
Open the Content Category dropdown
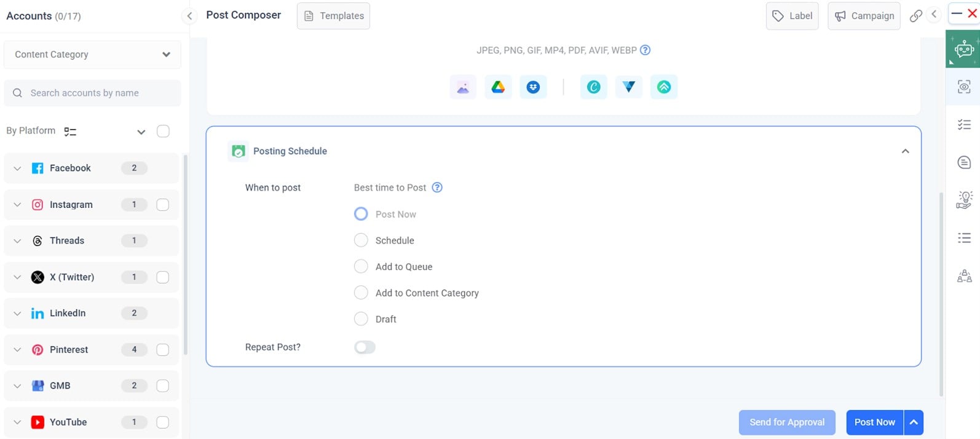pyautogui.click(x=92, y=55)
